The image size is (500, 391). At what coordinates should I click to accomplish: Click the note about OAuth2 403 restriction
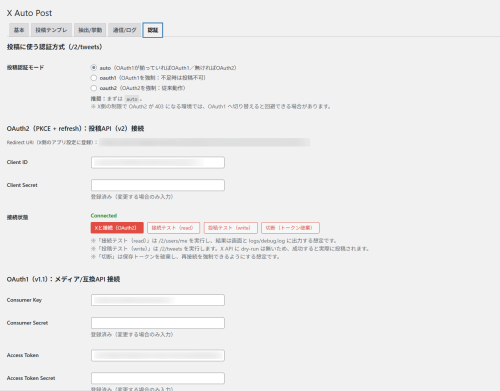point(211,107)
